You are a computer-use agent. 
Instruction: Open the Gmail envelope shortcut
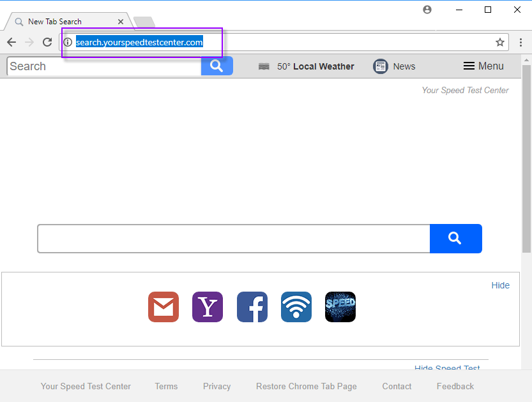pos(163,307)
